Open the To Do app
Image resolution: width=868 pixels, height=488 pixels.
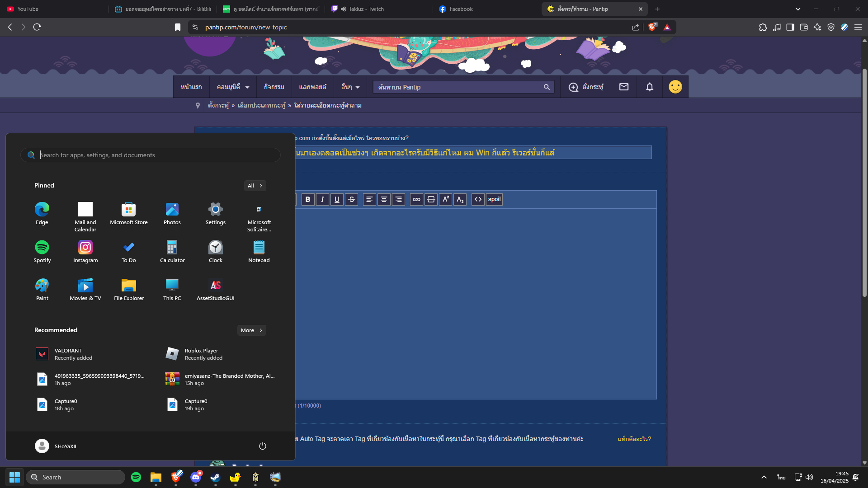pos(129,251)
